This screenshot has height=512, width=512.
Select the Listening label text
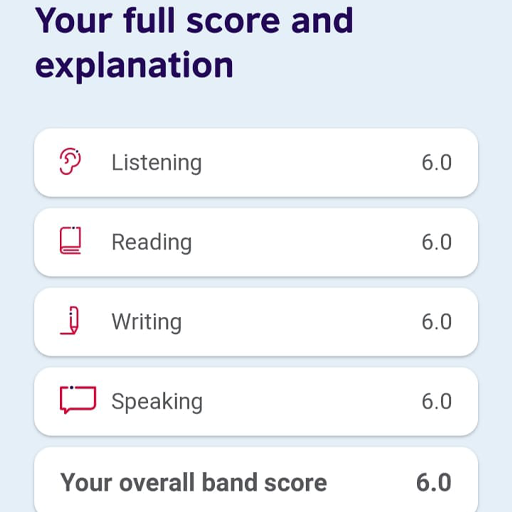[157, 163]
